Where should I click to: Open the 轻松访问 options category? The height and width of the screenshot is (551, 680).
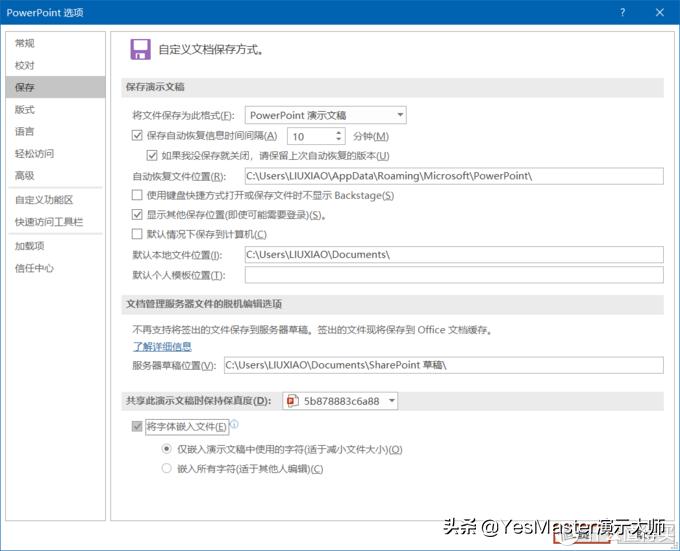tap(56, 153)
